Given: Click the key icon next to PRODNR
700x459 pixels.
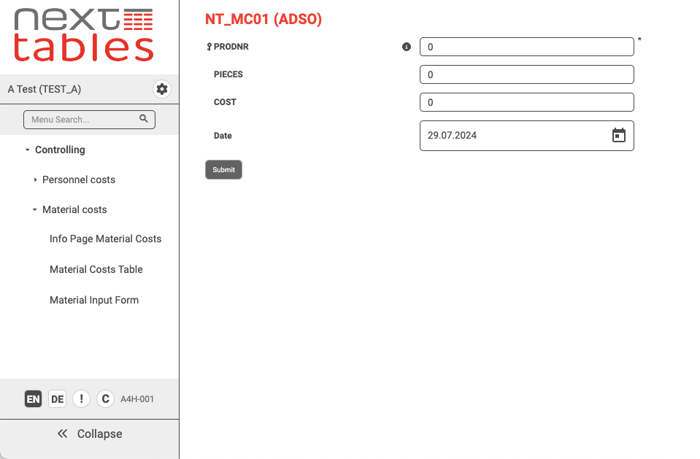Looking at the screenshot, I should click(209, 46).
